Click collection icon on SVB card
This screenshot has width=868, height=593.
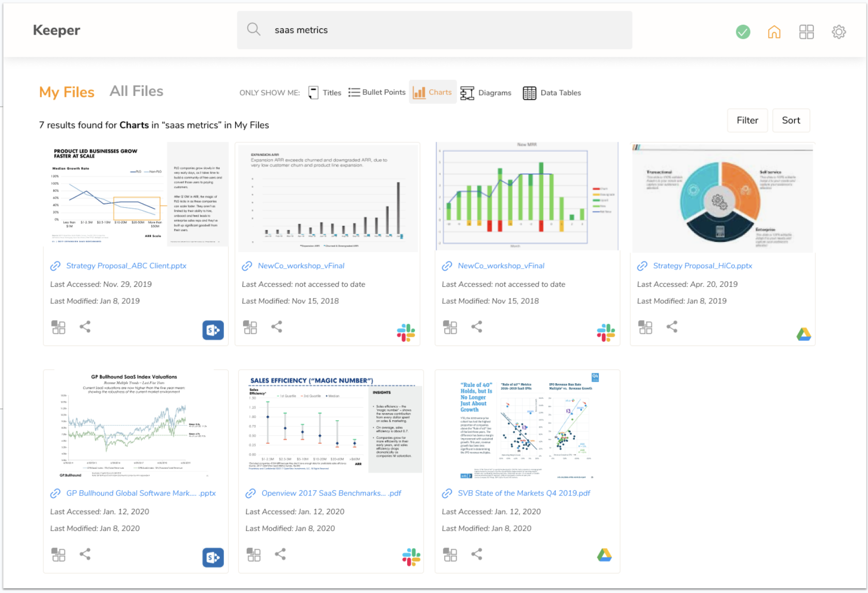coord(450,554)
